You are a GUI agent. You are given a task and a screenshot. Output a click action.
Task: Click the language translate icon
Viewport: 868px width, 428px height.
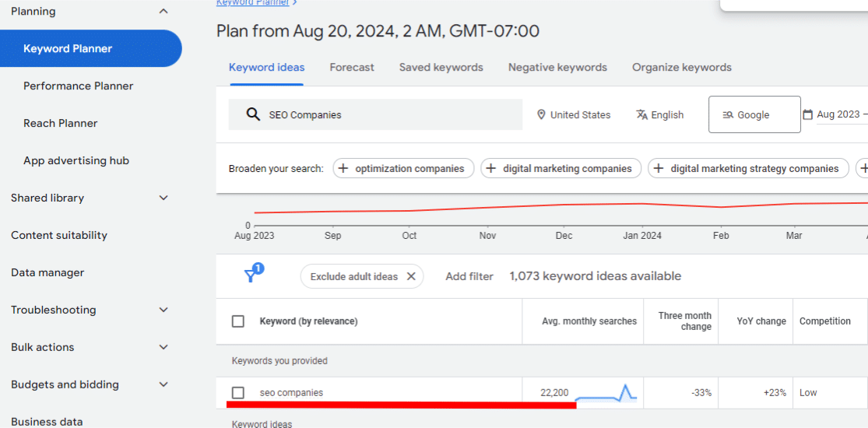641,114
